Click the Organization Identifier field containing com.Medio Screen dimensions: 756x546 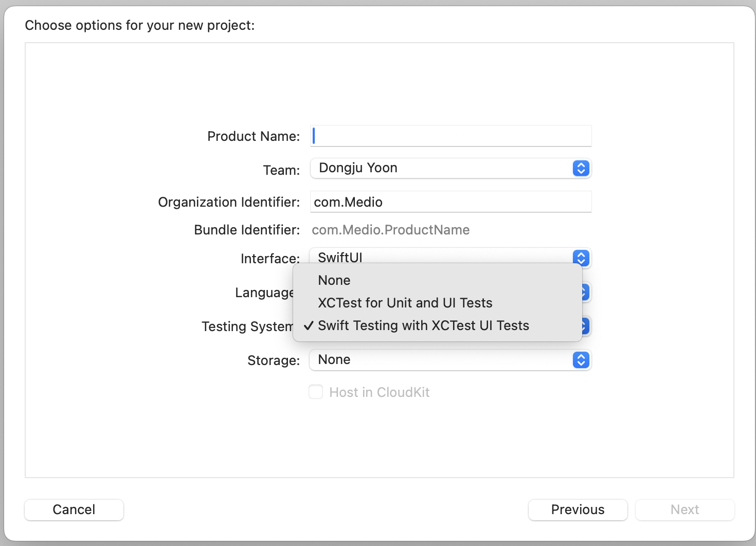[x=451, y=202]
